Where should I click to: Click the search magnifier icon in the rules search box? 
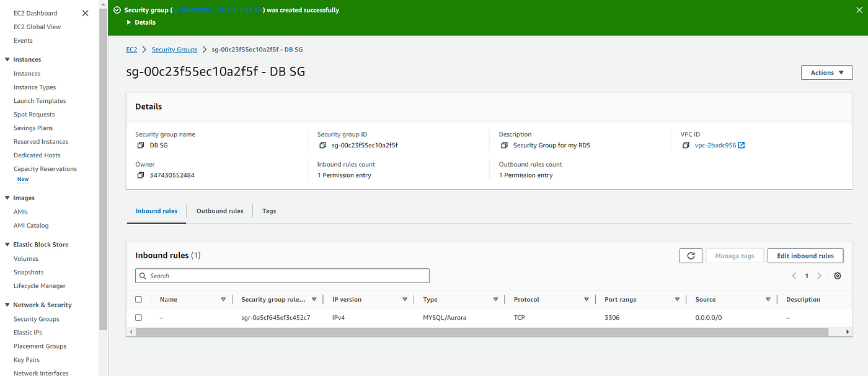[144, 276]
